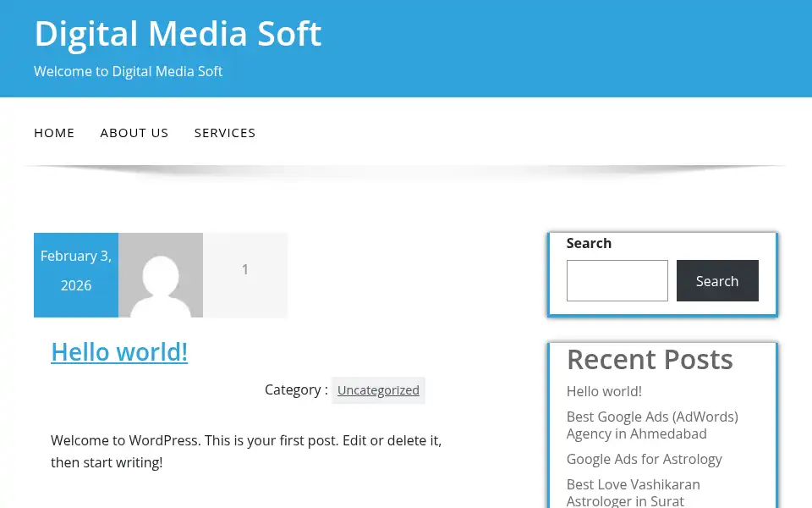Open the ABOUT US page
Screen dimensions: 812x508
[x=134, y=133]
